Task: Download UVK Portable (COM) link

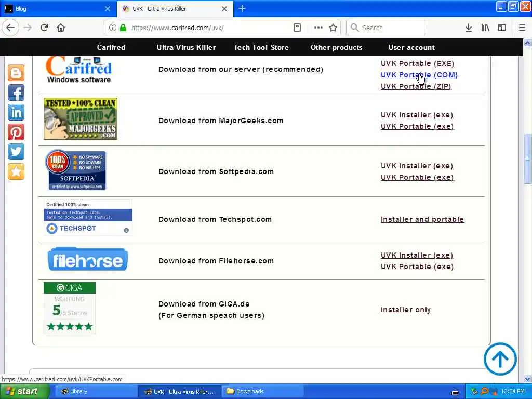Action: [x=419, y=75]
